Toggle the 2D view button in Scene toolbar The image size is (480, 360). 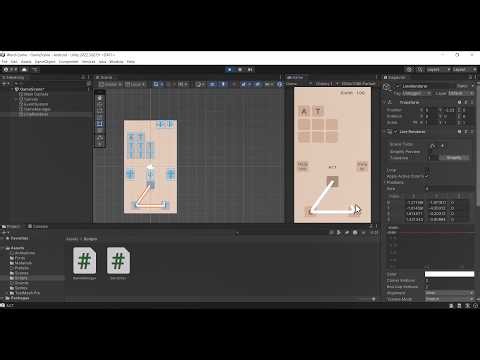click(212, 84)
